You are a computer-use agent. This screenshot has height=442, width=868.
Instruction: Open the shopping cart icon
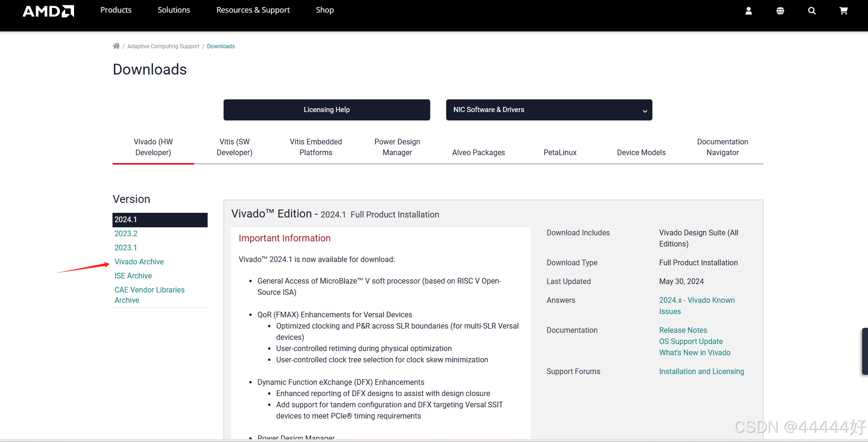coord(844,11)
